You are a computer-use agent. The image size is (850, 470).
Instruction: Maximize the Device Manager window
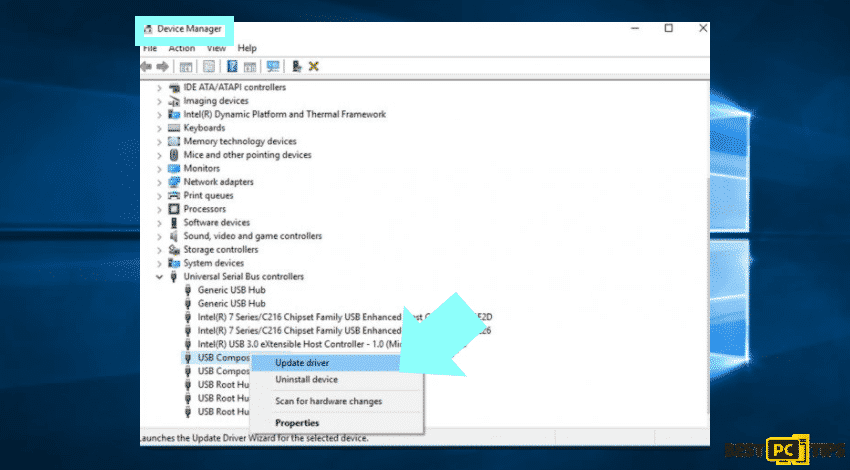pos(669,28)
